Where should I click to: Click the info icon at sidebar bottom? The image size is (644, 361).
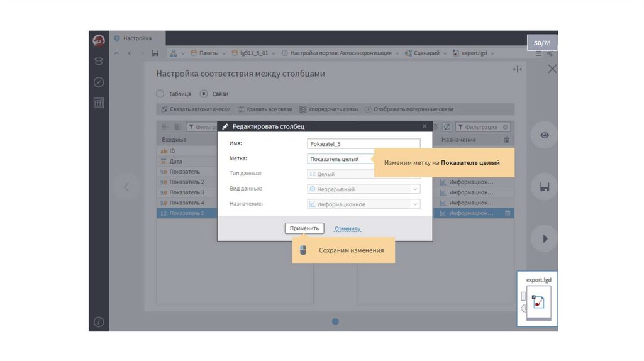click(99, 321)
